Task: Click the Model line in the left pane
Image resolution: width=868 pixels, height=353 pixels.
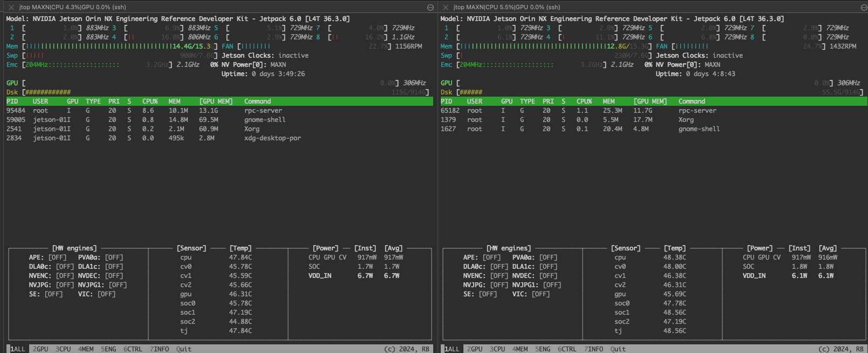Action: [x=178, y=19]
